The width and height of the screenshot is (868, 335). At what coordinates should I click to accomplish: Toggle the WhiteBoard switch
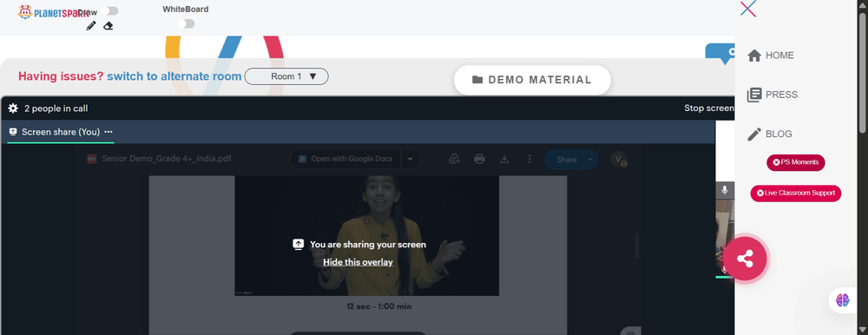(x=187, y=23)
